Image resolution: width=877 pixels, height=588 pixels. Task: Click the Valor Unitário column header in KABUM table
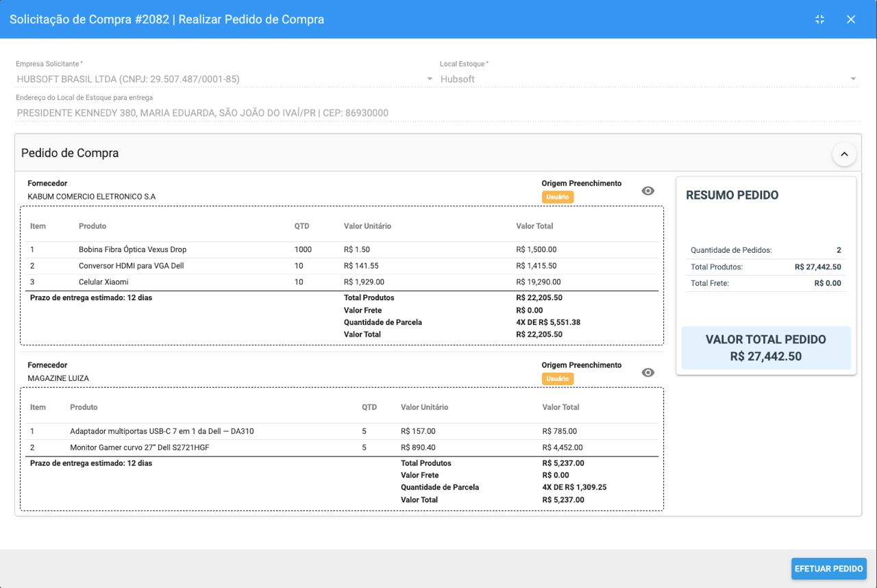tap(367, 226)
